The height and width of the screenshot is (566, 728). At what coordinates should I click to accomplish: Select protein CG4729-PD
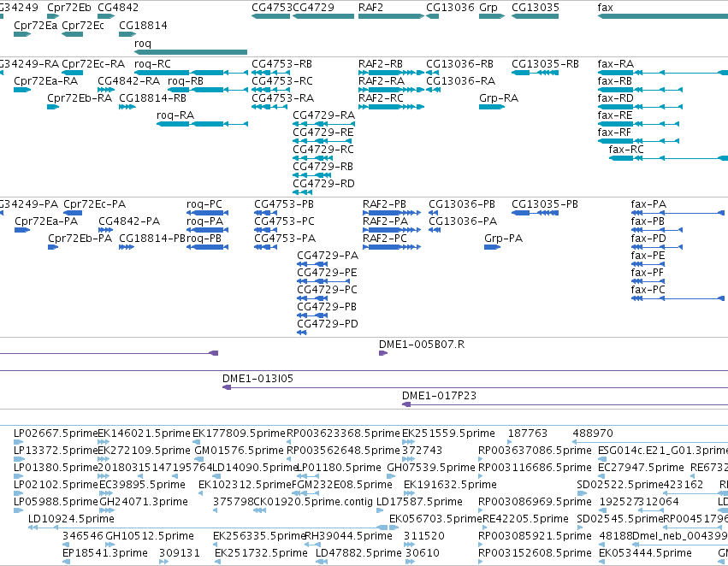[x=302, y=333]
